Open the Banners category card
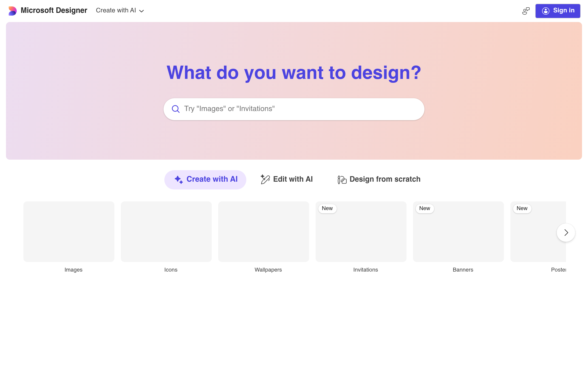Viewport: 588px width, 367px height. (x=458, y=232)
